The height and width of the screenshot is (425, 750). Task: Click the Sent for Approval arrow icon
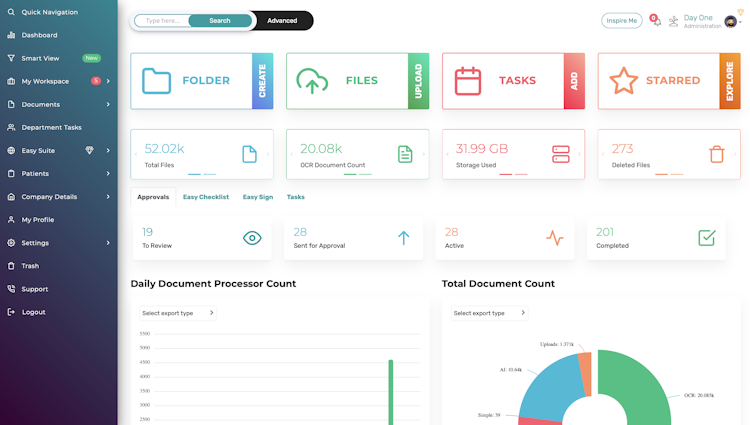click(403, 238)
